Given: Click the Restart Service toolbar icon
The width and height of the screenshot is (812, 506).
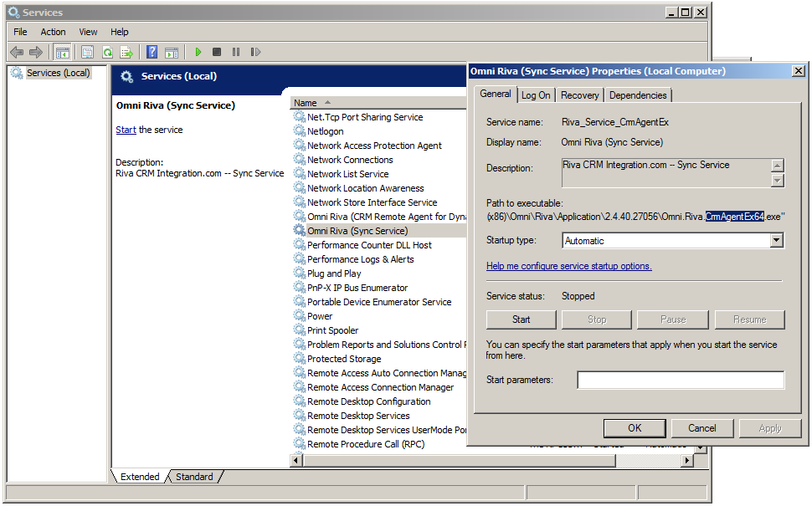Looking at the screenshot, I should [x=255, y=52].
